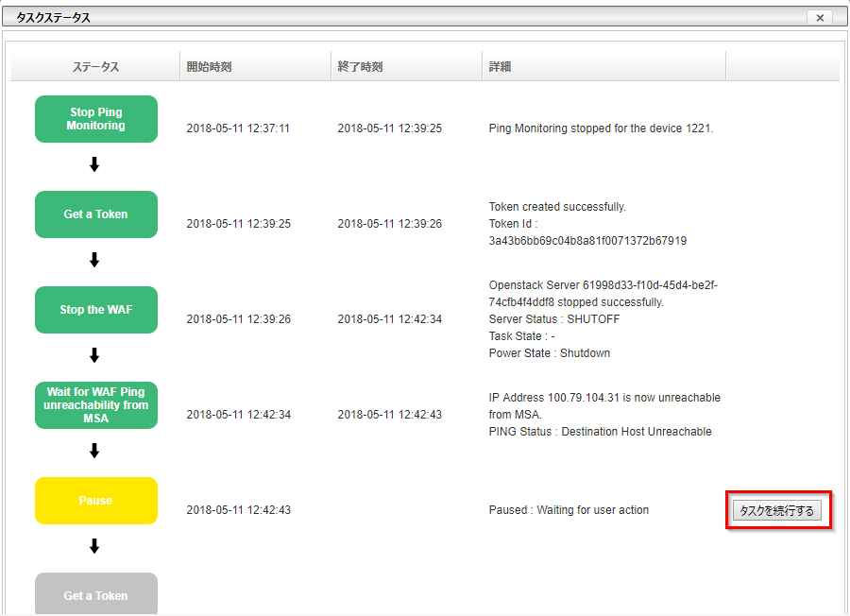Click Power State : Shutdown text

(549, 353)
